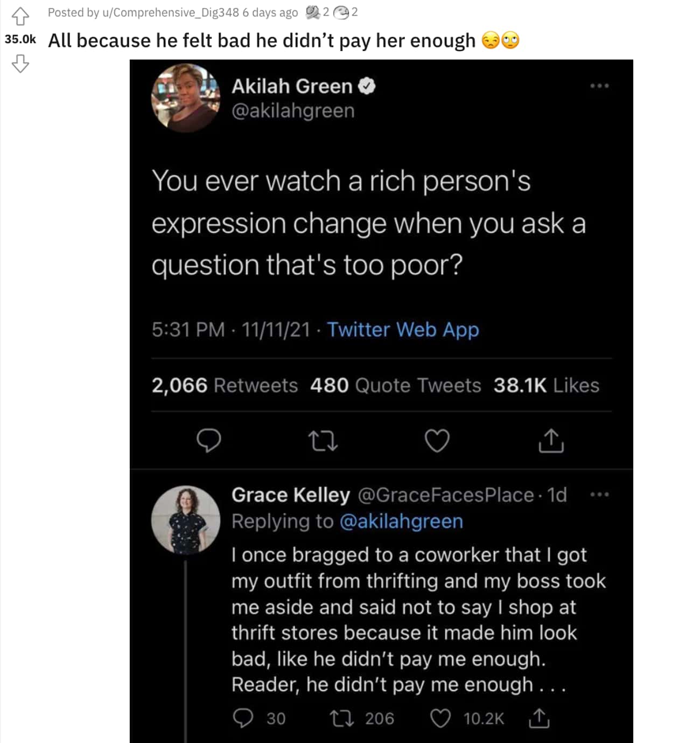Click Akilah Green's profile picture

[x=186, y=98]
